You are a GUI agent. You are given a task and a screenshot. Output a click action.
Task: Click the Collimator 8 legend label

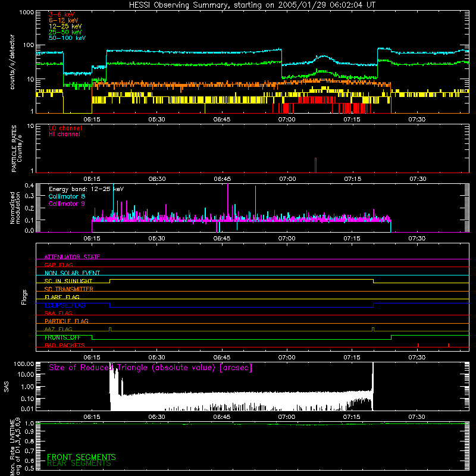67,196
